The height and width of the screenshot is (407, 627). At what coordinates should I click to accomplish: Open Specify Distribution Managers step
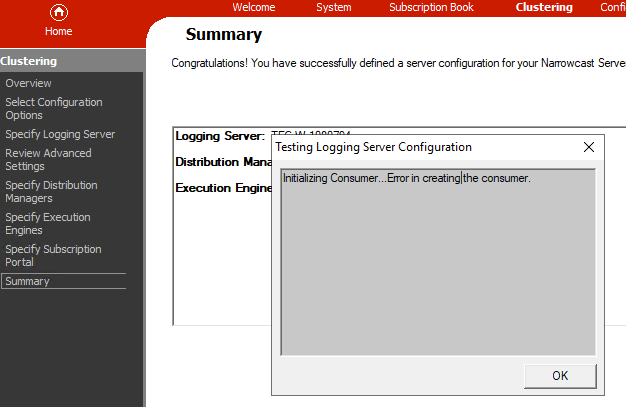[51, 192]
